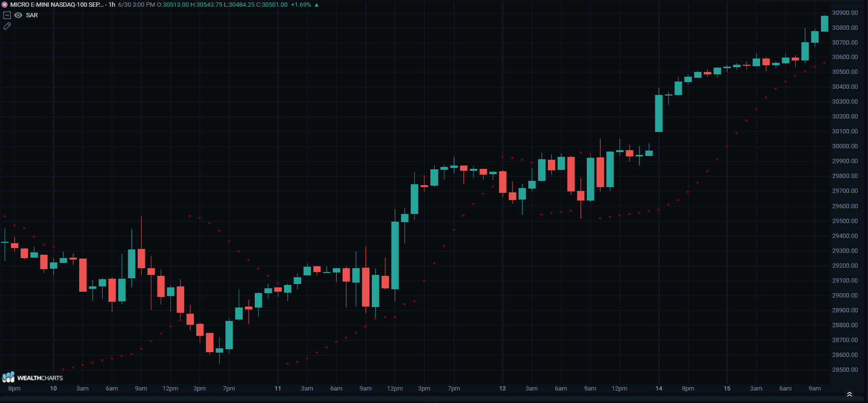The height and width of the screenshot is (403, 868).
Task: Open drawing tools with the pencil icon
Action: 7,26
